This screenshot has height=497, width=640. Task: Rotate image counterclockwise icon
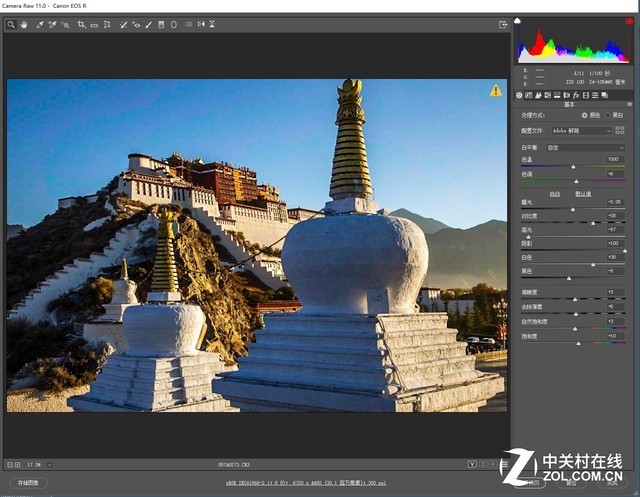point(201,24)
